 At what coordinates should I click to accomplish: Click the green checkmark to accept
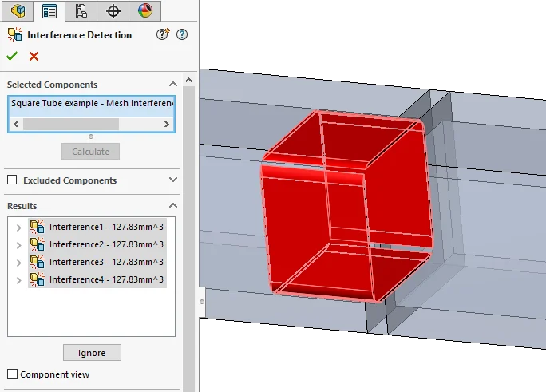(12, 56)
